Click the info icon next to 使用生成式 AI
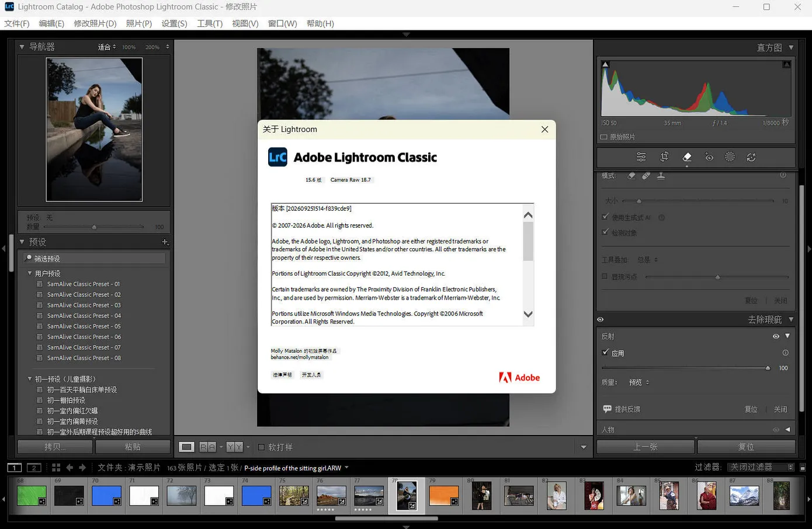This screenshot has height=529, width=812. tap(661, 217)
